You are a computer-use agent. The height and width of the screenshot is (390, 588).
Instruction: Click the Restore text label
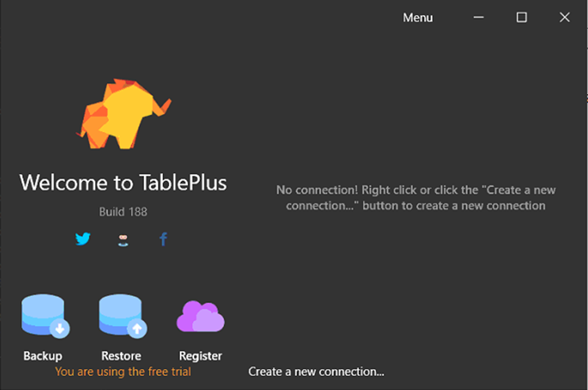121,356
